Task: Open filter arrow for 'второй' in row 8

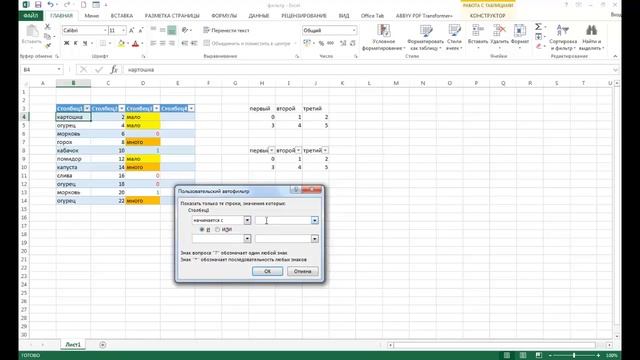Action: 298,151
